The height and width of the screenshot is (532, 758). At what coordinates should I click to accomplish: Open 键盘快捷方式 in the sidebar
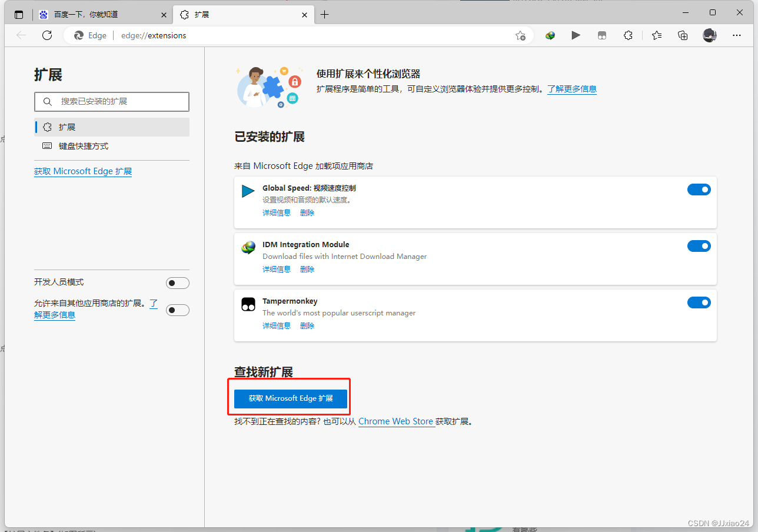point(112,146)
